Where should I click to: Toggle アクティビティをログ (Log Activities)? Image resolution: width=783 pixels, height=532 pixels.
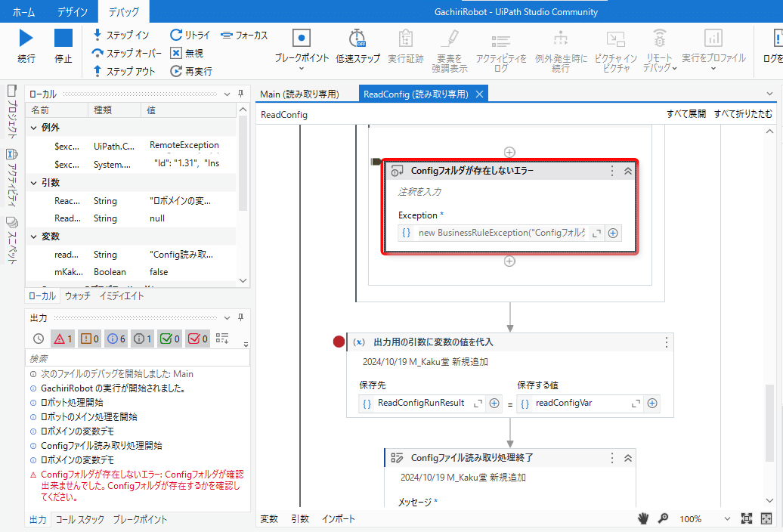click(x=501, y=51)
